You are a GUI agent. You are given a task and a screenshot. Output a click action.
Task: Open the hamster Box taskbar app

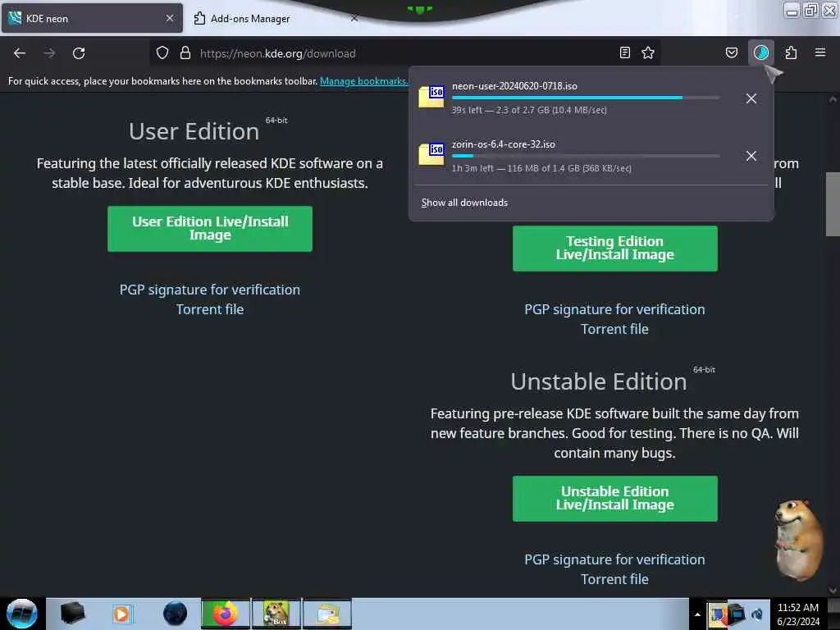[276, 614]
